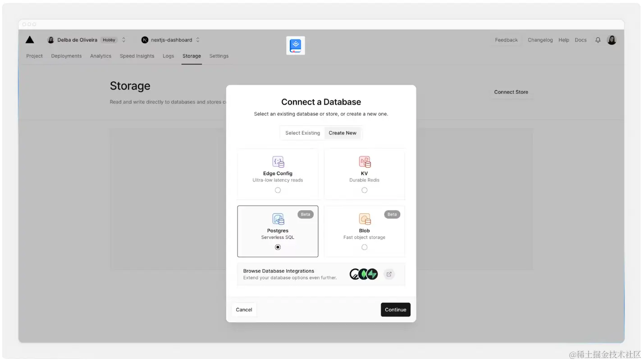The width and height of the screenshot is (644, 362).
Task: Select the KV radio button
Action: [x=364, y=190]
